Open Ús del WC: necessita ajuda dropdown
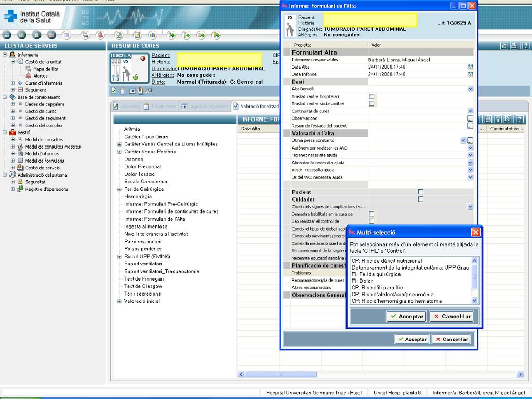The image size is (532, 399). [x=470, y=177]
